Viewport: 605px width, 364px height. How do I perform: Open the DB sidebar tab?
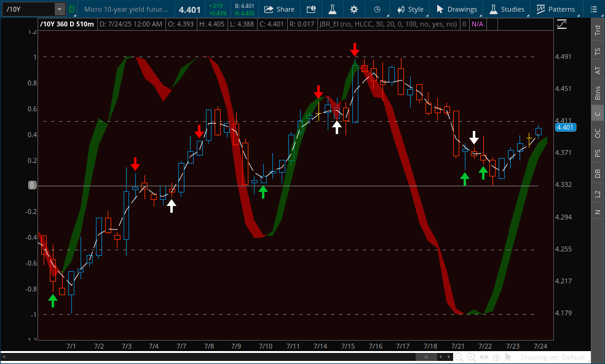point(598,173)
